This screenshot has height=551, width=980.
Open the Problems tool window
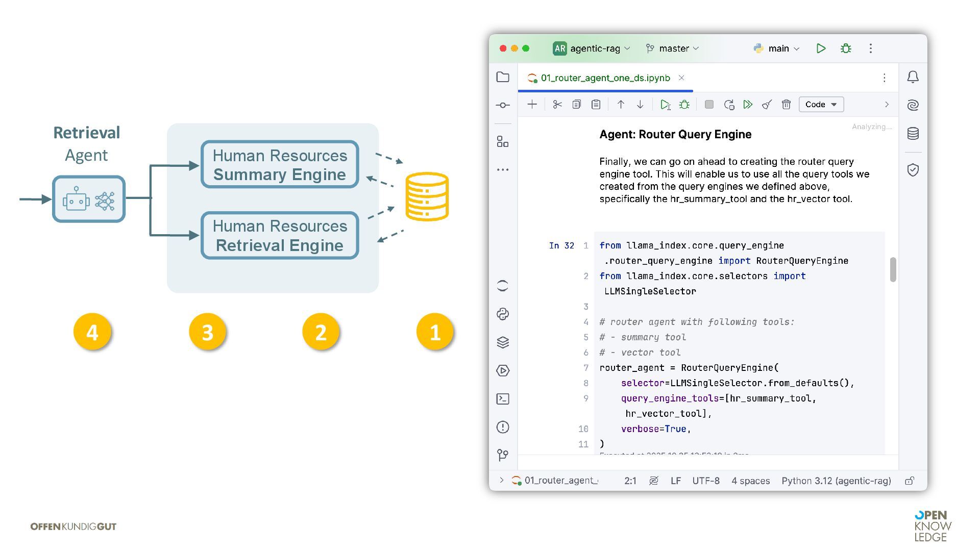click(503, 427)
